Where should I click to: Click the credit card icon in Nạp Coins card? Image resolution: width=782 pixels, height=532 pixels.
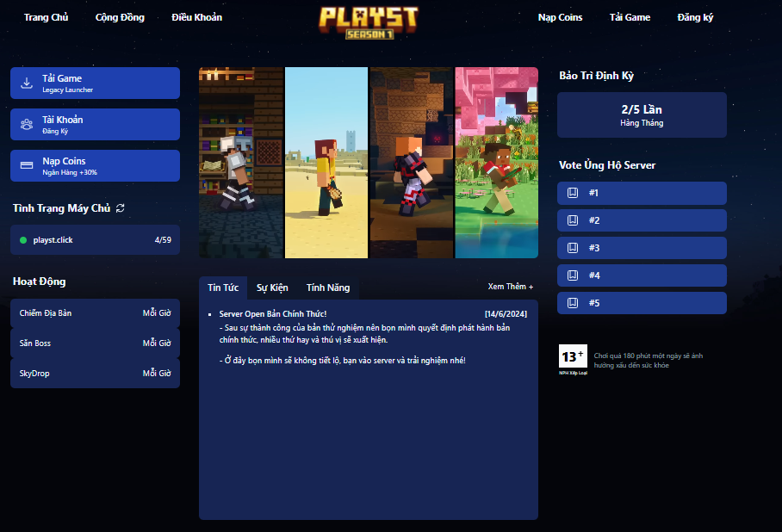point(27,165)
